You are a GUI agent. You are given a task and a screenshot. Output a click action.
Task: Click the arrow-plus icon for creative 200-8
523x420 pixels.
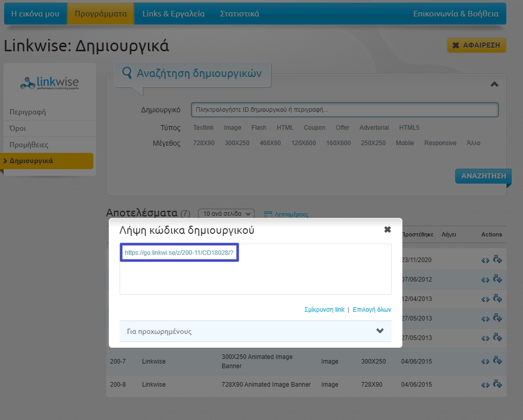coord(497,384)
